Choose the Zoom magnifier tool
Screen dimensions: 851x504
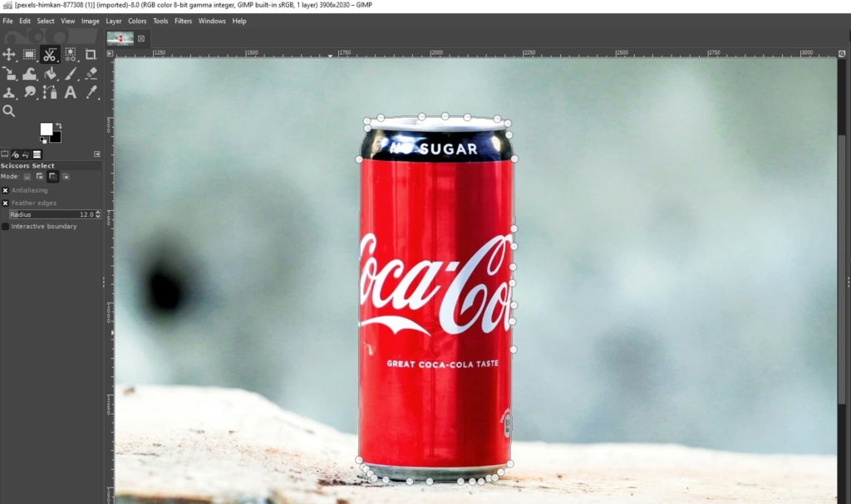[9, 110]
